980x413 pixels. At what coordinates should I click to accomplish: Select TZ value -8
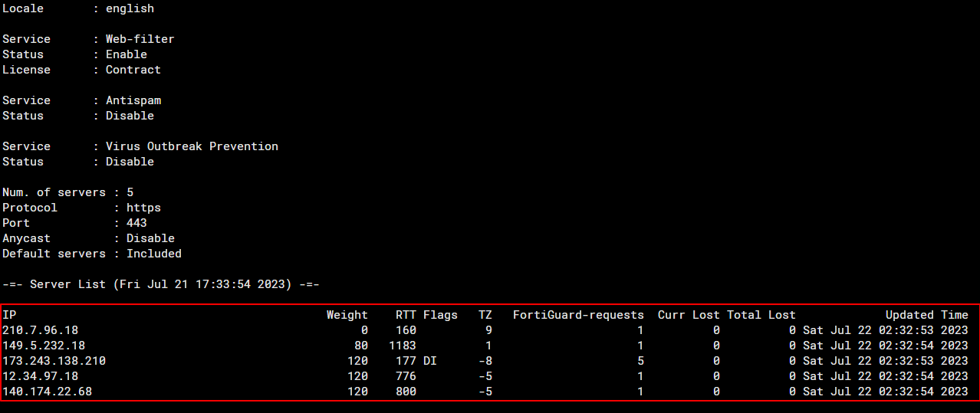(485, 361)
